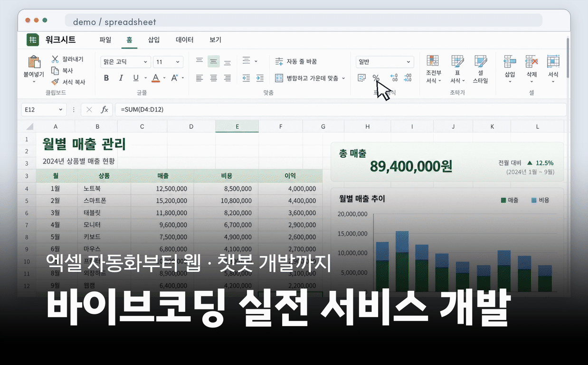Click 병합하고 가운데 맞춤 merge button
Screen dimensions: 588x365
click(x=307, y=78)
